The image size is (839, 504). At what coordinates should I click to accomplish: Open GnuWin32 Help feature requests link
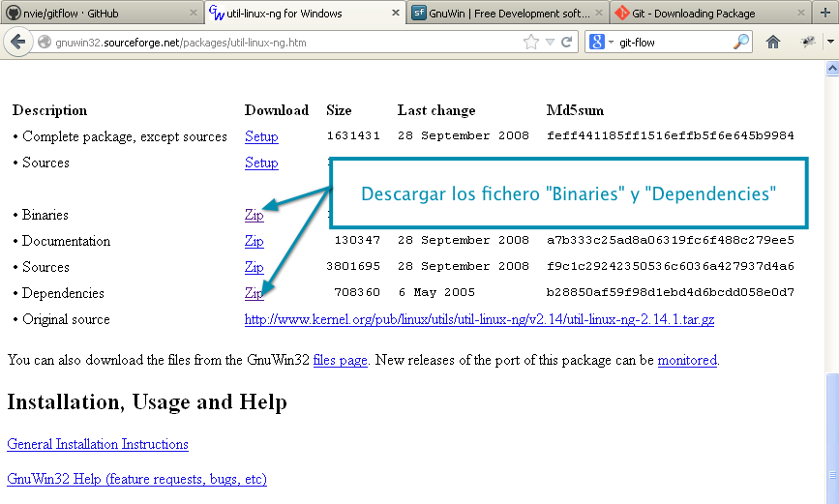pos(137,479)
